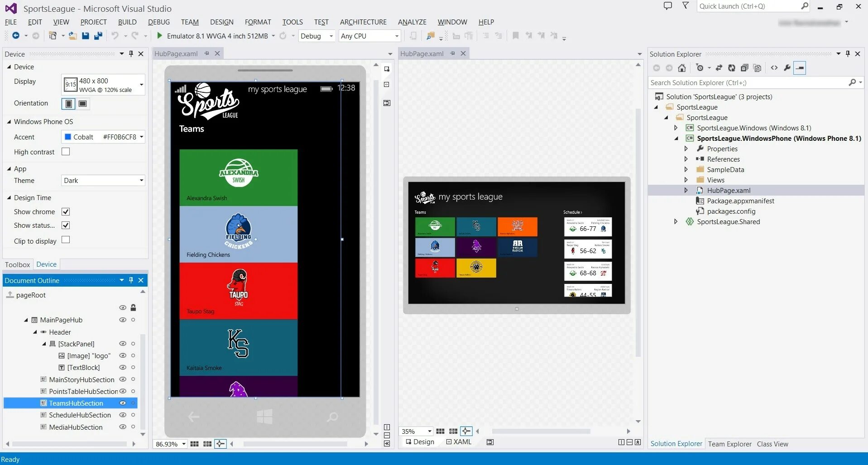This screenshot has width=868, height=465.
Task: Click Collapse All in Solution Explorer
Action: point(744,68)
